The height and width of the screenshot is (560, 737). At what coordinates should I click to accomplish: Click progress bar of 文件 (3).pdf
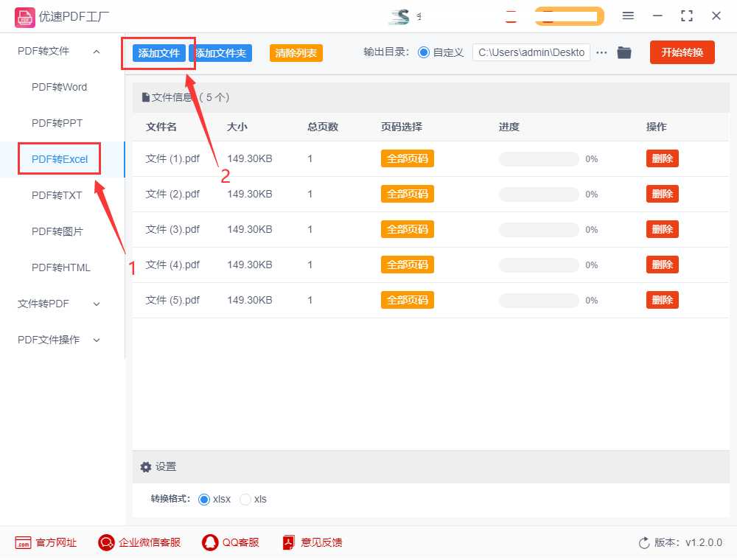coord(539,230)
